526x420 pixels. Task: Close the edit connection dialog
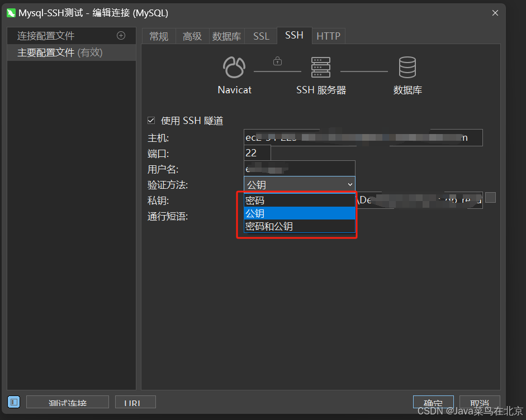point(495,13)
